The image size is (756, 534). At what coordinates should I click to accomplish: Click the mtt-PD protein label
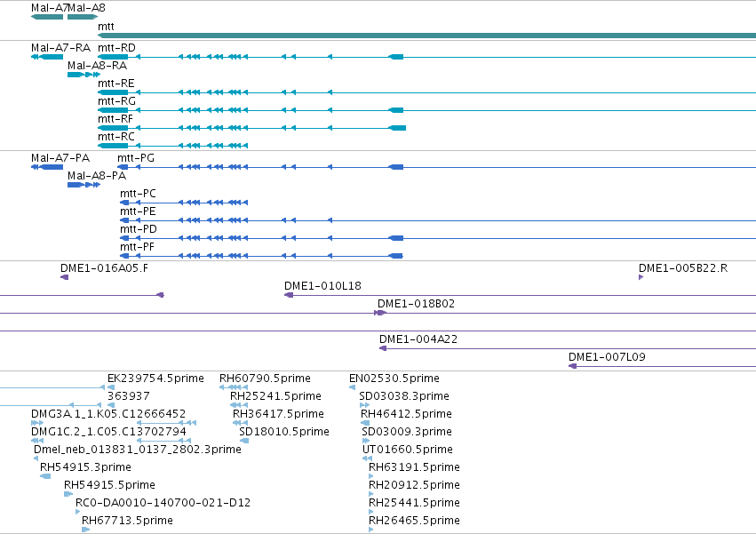[139, 229]
